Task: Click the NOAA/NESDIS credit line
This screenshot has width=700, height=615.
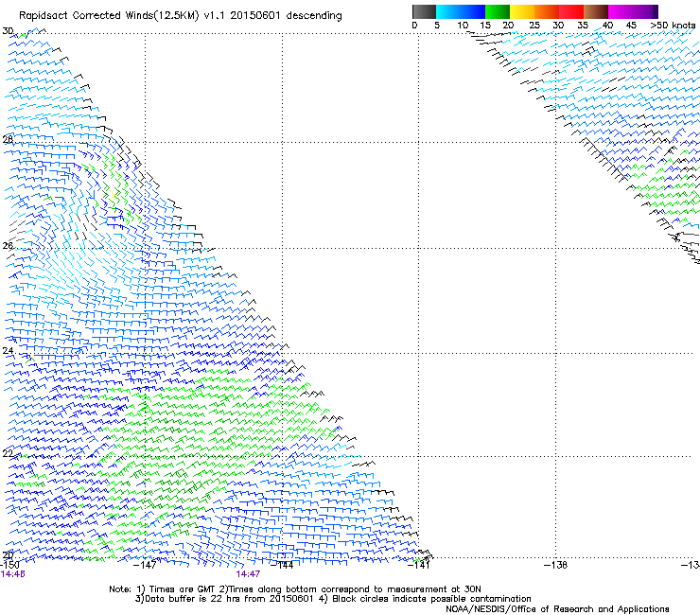Action: [x=557, y=609]
